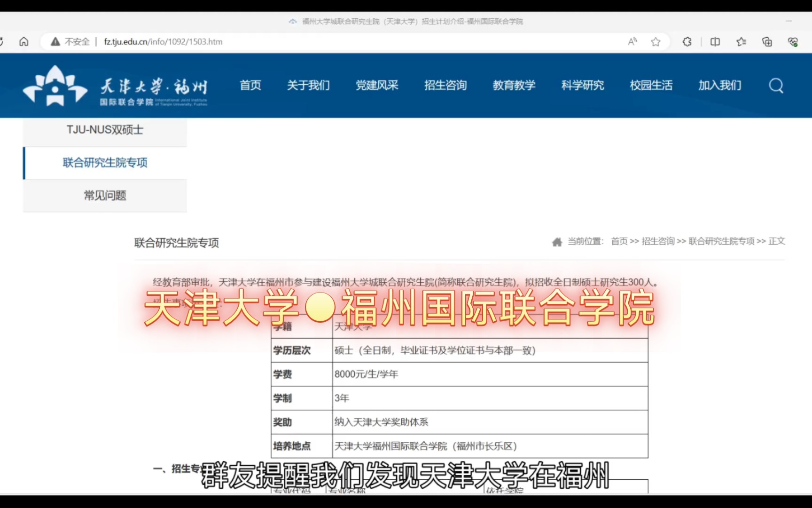
Task: Open browser essentials heart icon
Action: pos(793,42)
